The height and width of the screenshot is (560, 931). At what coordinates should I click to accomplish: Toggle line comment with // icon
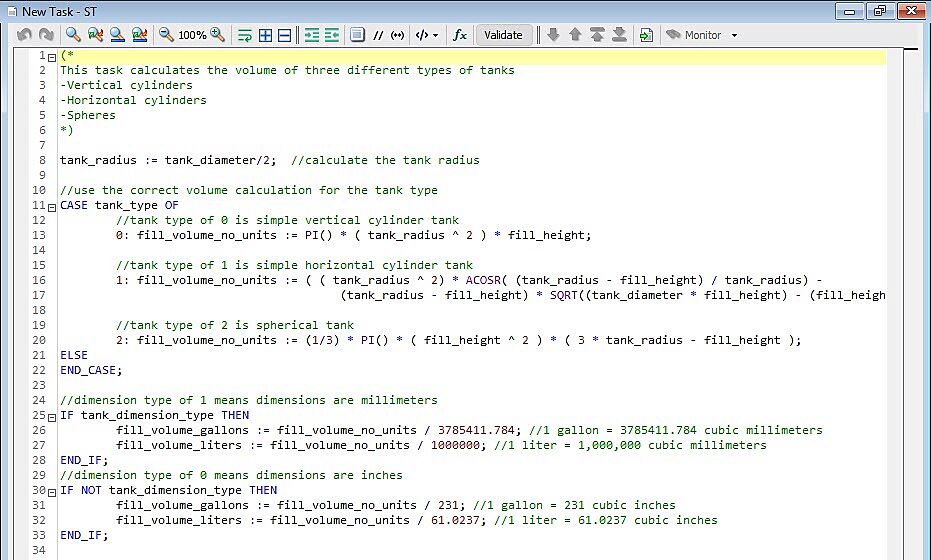coord(378,36)
